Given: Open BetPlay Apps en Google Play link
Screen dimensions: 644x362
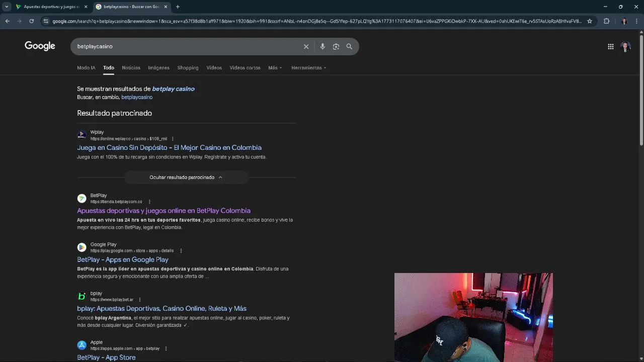Looking at the screenshot, I should (x=123, y=259).
